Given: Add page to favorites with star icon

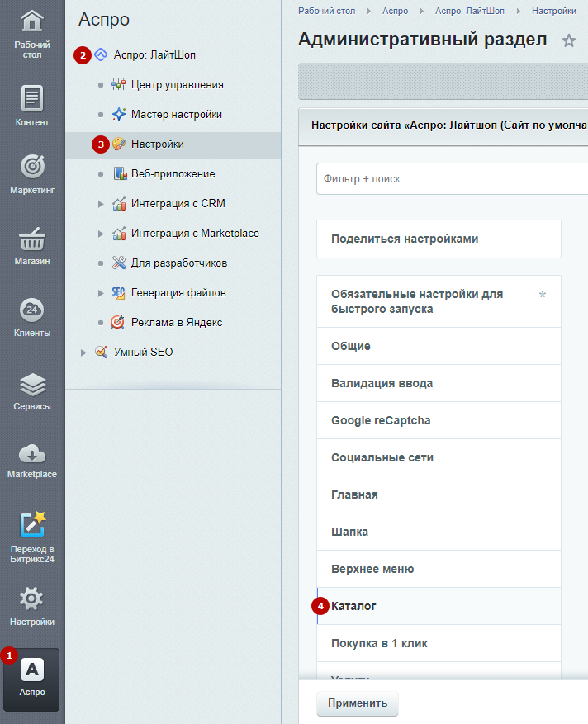Looking at the screenshot, I should pos(569,40).
